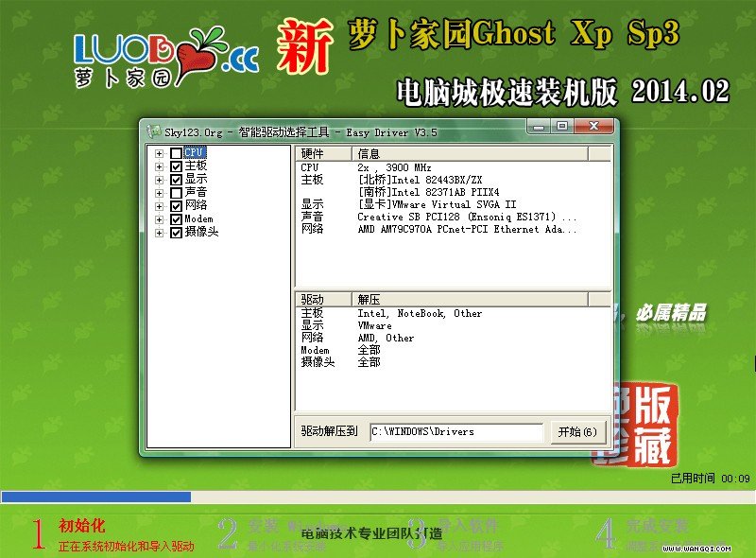The height and width of the screenshot is (558, 756).
Task: Expand the 主板 tree node
Action: (x=159, y=166)
